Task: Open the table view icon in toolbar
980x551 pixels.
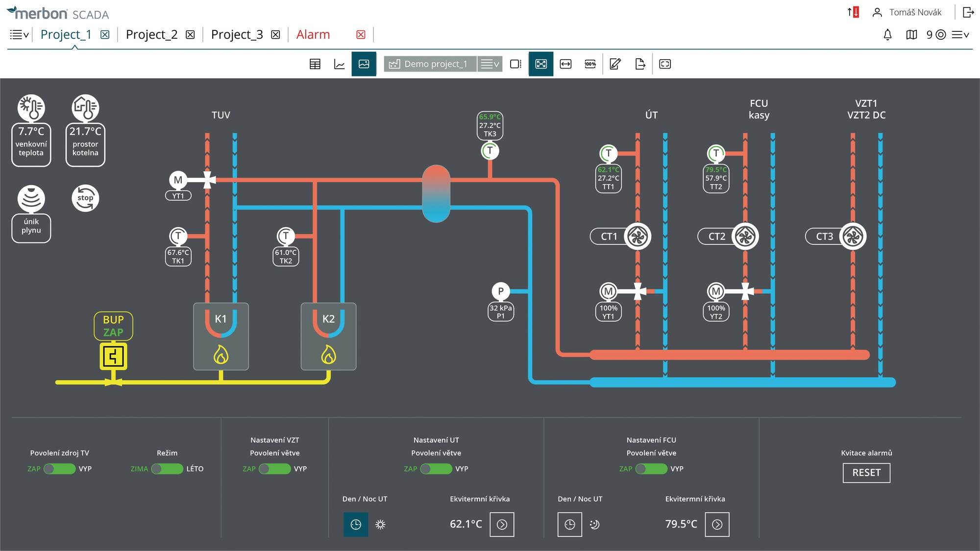Action: click(x=315, y=64)
